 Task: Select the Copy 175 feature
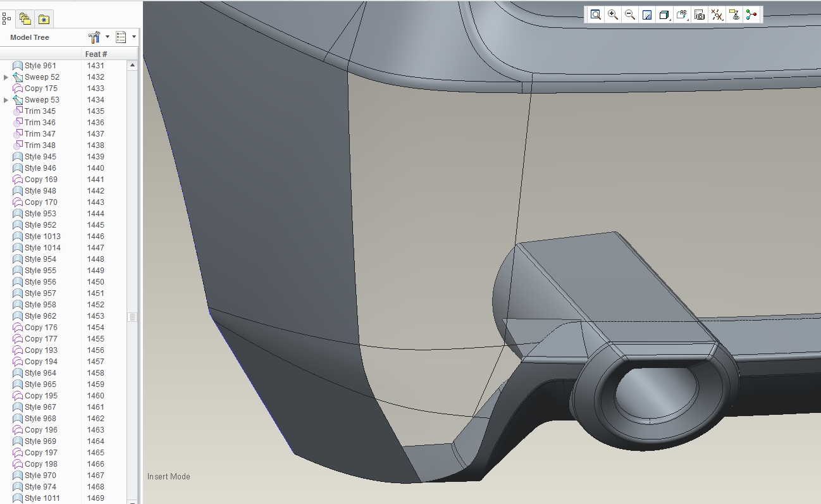tap(41, 89)
